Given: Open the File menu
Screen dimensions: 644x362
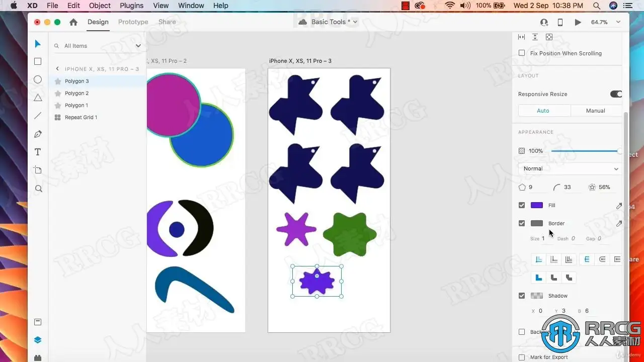Looking at the screenshot, I should (52, 6).
